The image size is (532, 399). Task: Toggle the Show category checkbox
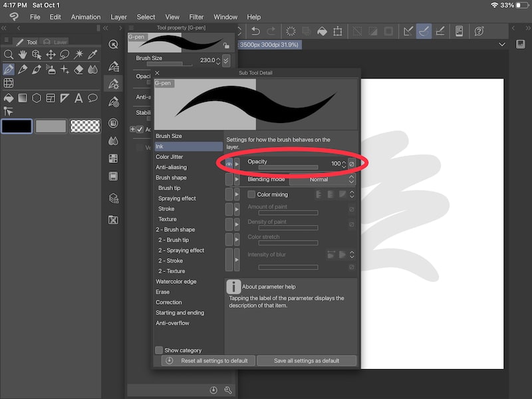point(158,350)
